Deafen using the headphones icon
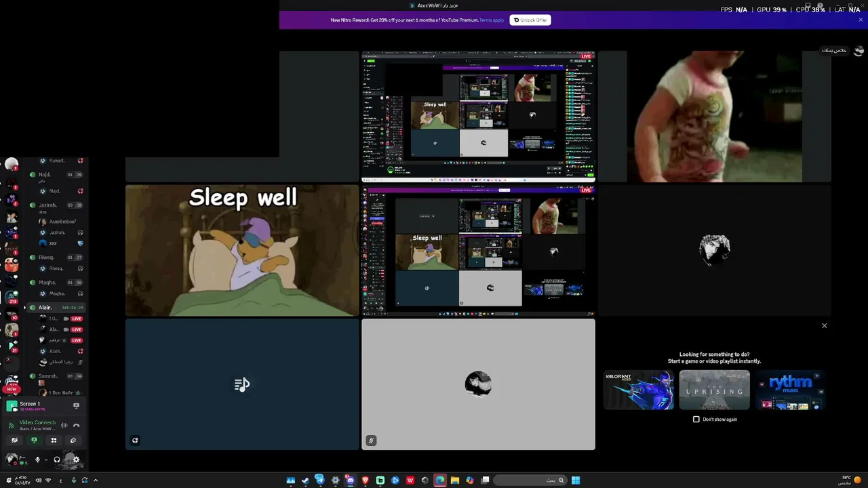This screenshot has width=868, height=488. (57, 460)
